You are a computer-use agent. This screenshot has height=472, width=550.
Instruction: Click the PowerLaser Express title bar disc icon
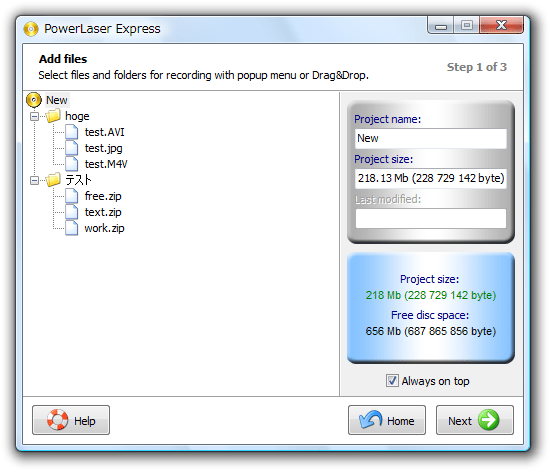tap(31, 29)
